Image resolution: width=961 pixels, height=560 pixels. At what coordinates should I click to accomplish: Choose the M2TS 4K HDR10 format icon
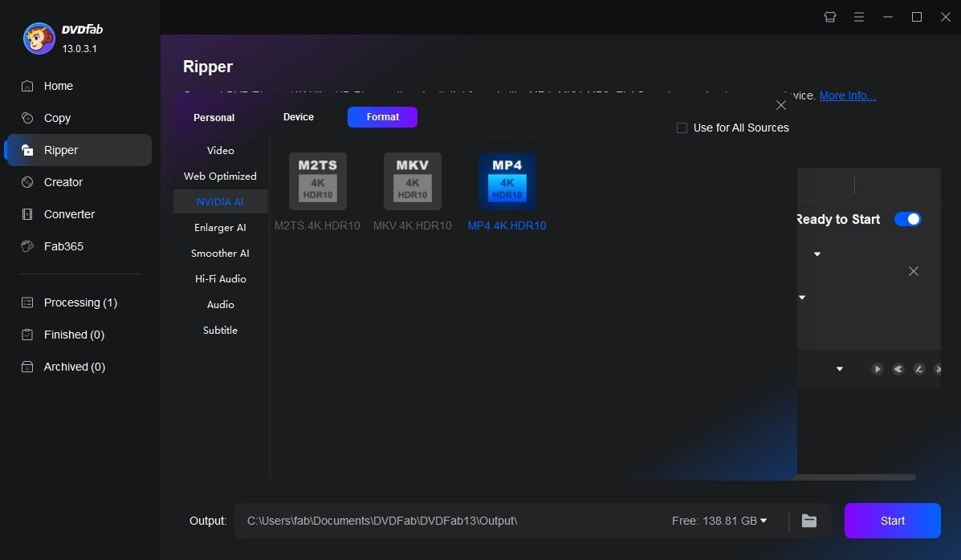[317, 181]
